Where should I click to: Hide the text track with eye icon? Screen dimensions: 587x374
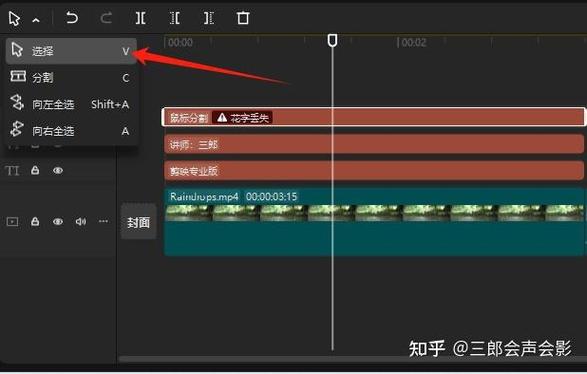click(58, 170)
